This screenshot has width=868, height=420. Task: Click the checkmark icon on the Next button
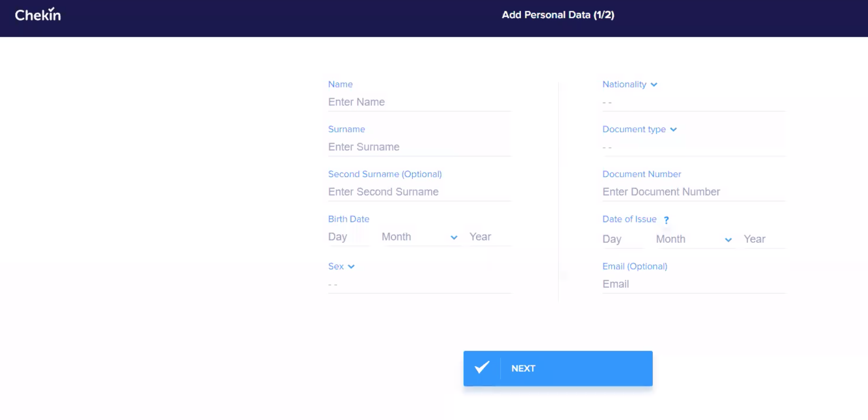482,368
